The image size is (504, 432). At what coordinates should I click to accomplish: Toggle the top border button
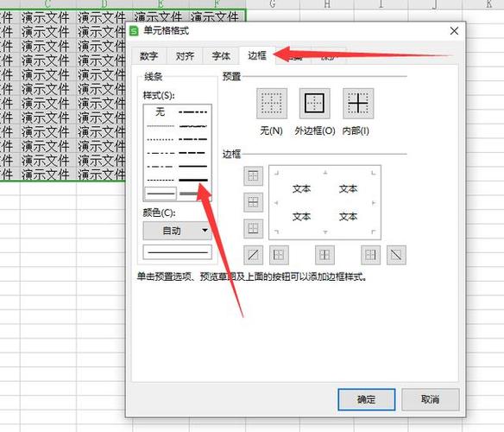(253, 175)
